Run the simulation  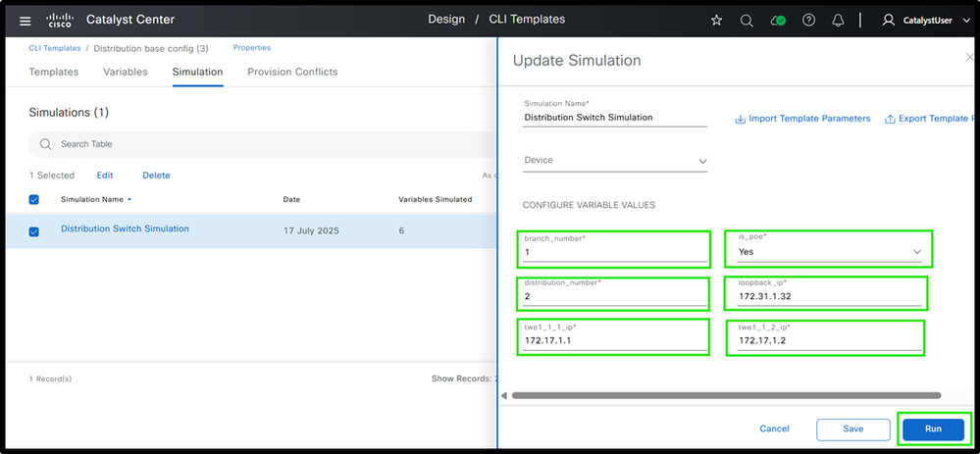tap(933, 429)
